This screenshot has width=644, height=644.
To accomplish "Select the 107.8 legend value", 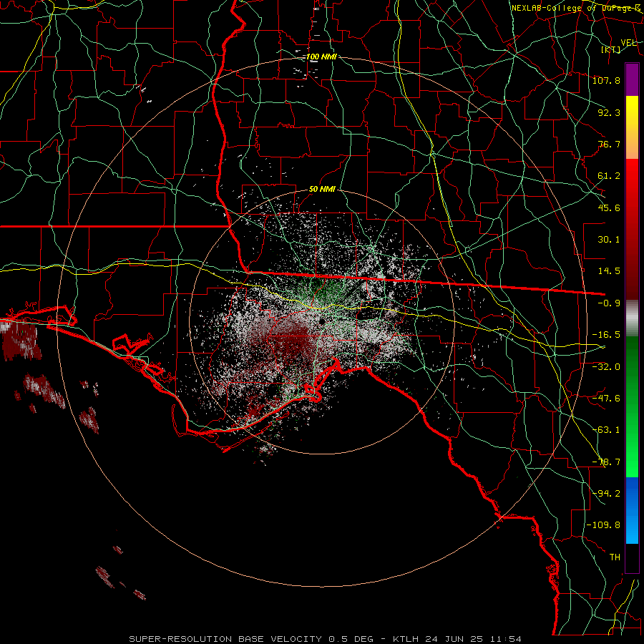I will coord(607,80).
